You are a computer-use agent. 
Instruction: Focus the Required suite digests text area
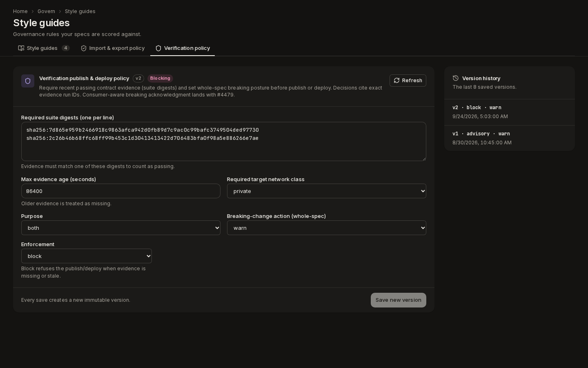[x=224, y=141]
